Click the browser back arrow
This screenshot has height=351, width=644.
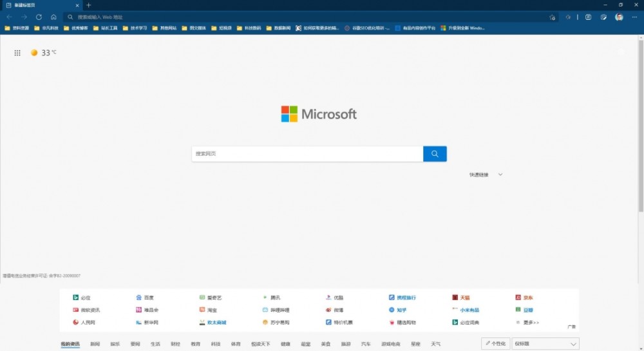point(9,17)
